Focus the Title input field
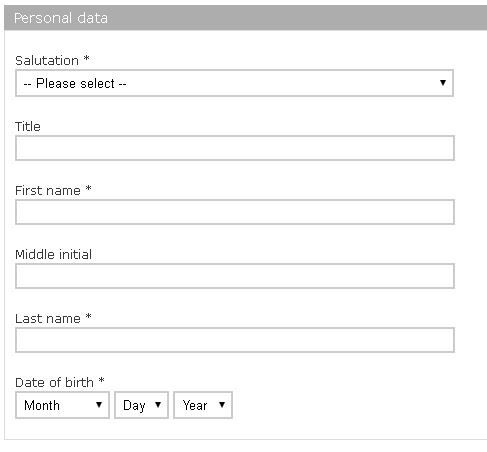Screen dimensions: 487x452 [x=235, y=148]
